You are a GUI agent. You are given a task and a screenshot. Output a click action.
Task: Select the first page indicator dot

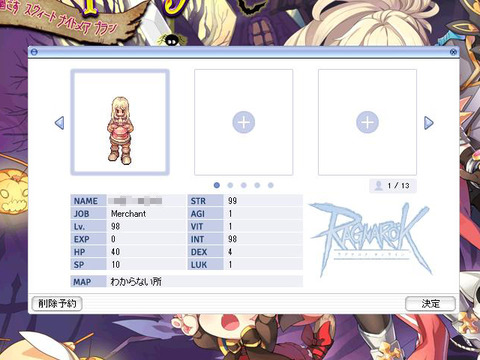tap(217, 185)
